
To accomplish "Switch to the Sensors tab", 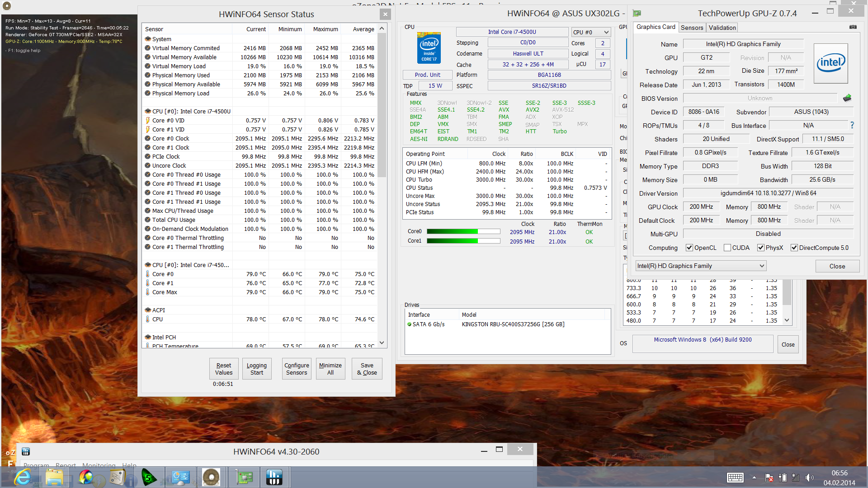I will point(692,28).
